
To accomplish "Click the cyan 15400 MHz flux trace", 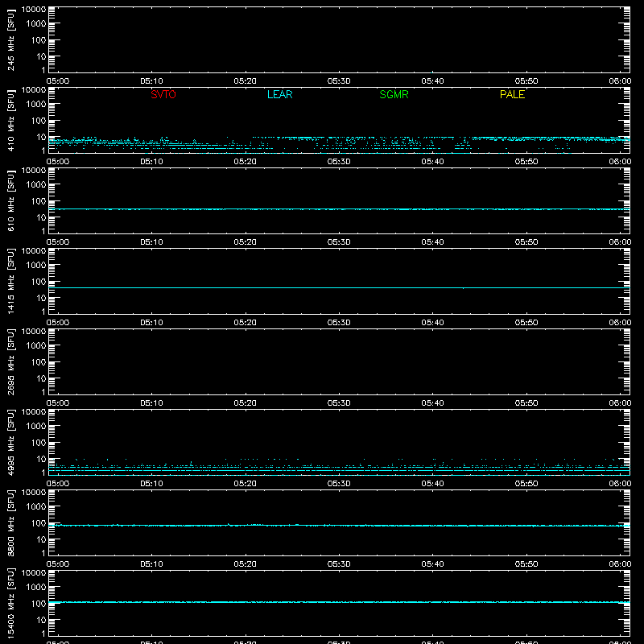I will point(339,602).
